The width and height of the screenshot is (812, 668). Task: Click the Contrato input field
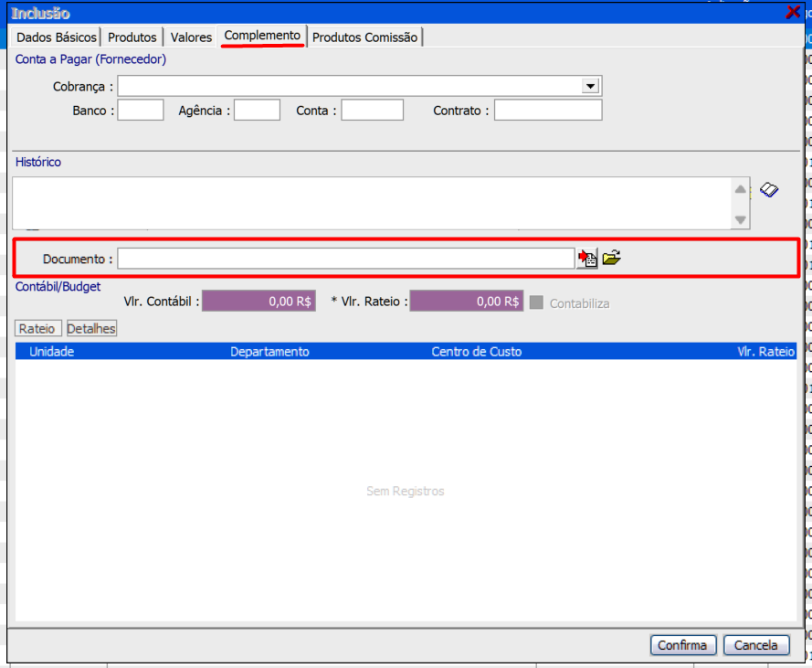[x=548, y=111]
